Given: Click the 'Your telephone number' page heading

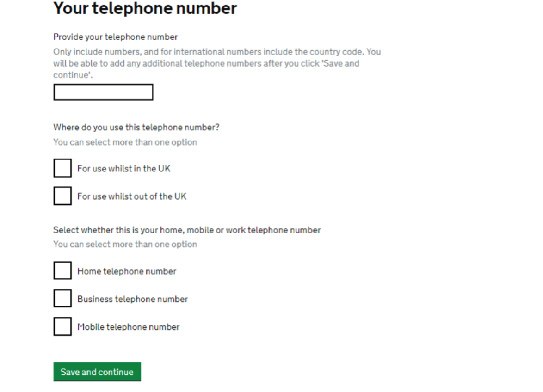Looking at the screenshot, I should point(145,8).
